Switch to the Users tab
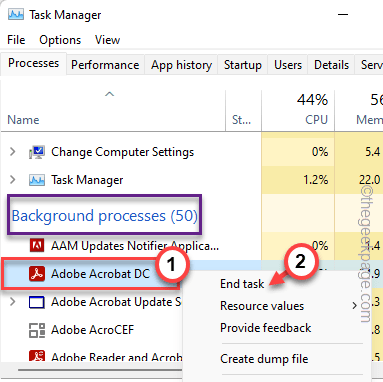 pos(288,65)
